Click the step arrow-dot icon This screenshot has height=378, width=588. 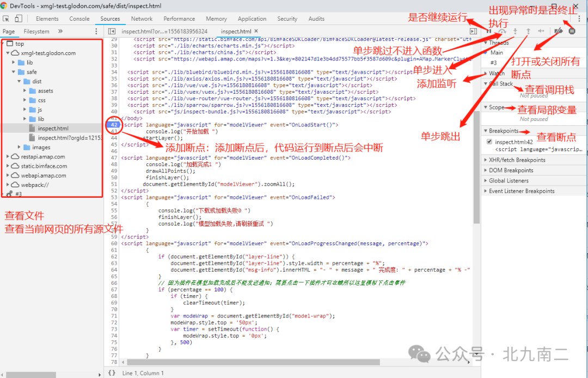(541, 32)
